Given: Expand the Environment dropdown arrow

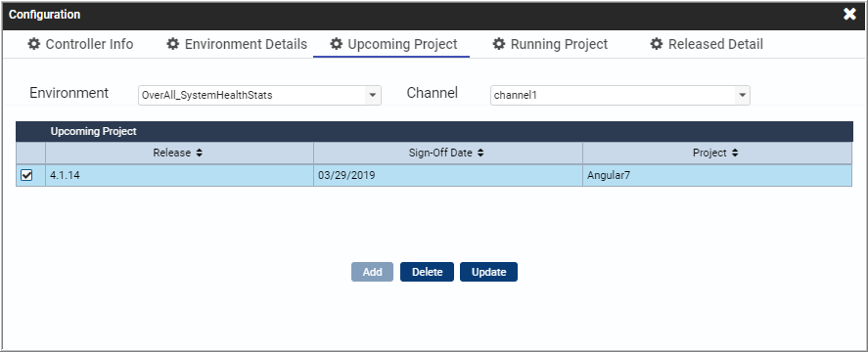Looking at the screenshot, I should (x=373, y=95).
